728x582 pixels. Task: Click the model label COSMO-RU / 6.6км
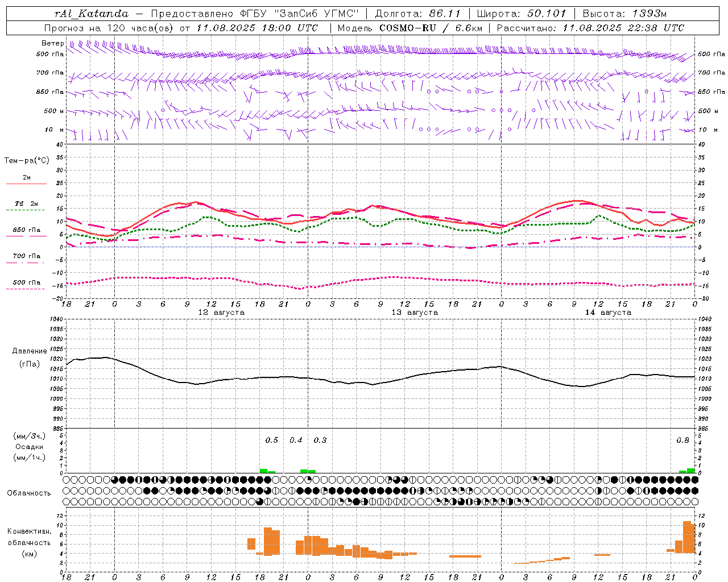pyautogui.click(x=431, y=28)
